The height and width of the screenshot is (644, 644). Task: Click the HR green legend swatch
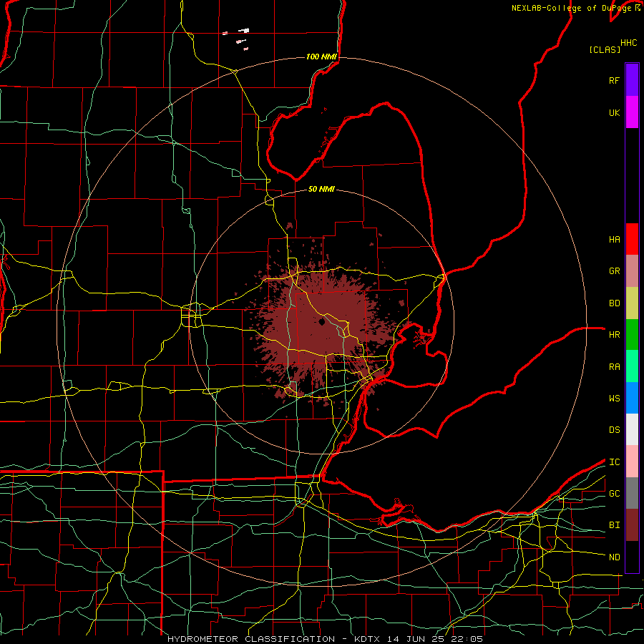coord(632,335)
